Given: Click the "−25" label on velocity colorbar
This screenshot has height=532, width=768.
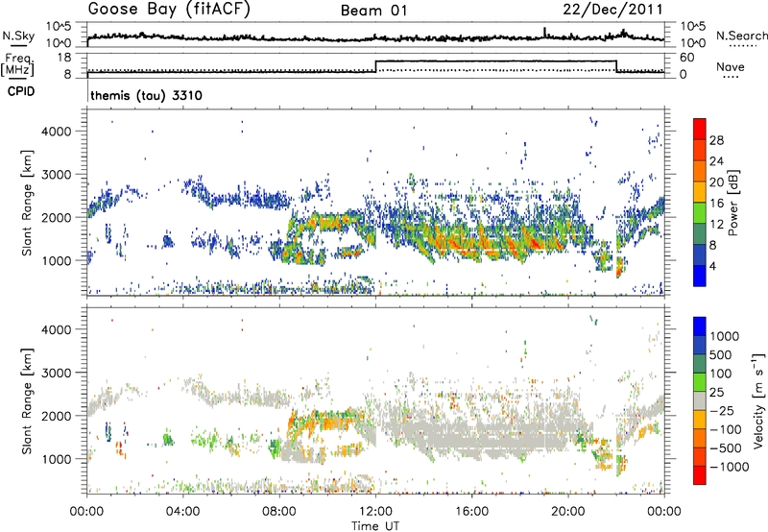Looking at the screenshot, I should [x=722, y=410].
